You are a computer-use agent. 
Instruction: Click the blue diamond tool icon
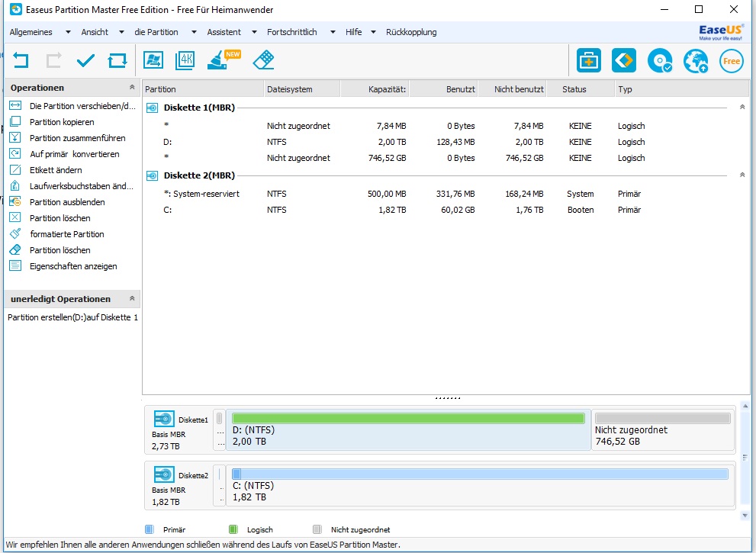(624, 61)
